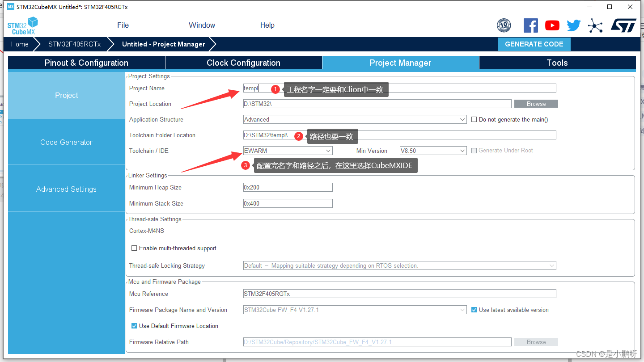Enable multi-threaded support checkbox
Screen dimensions: 644x362
coord(134,248)
